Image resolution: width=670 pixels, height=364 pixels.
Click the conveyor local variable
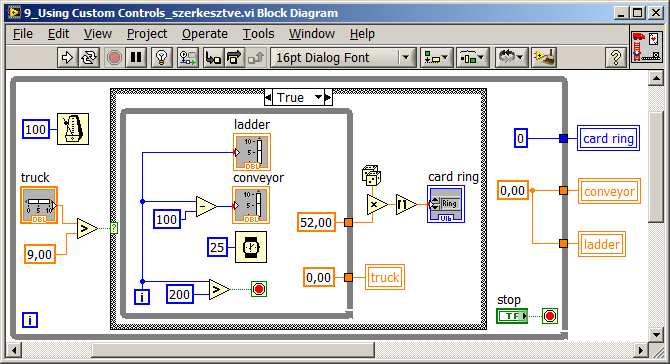coord(609,191)
